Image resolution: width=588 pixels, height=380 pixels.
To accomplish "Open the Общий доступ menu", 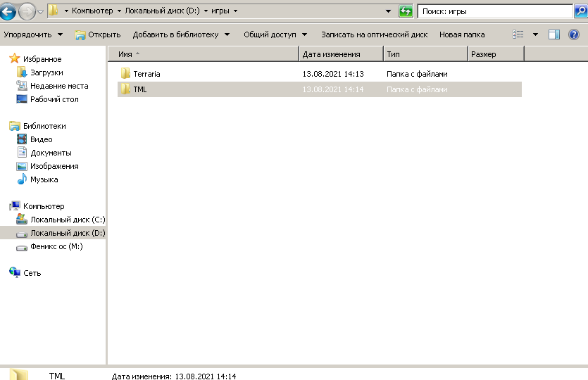I will pos(275,34).
